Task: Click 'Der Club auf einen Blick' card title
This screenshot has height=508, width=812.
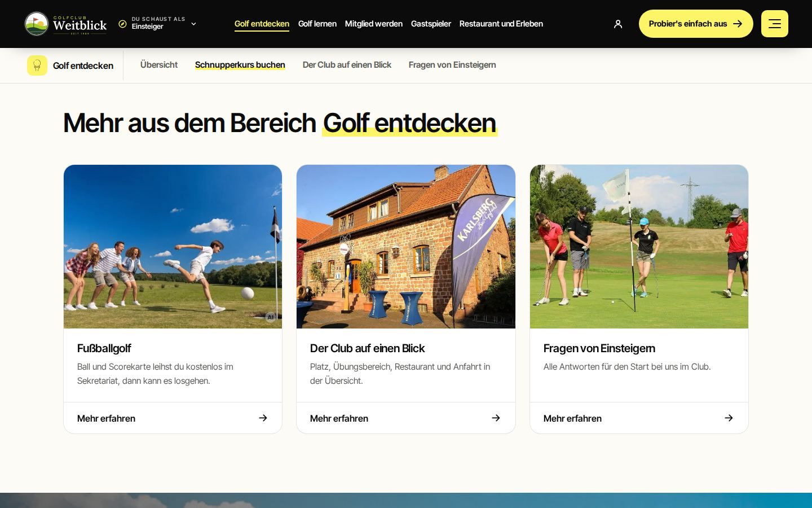Action: tap(367, 348)
